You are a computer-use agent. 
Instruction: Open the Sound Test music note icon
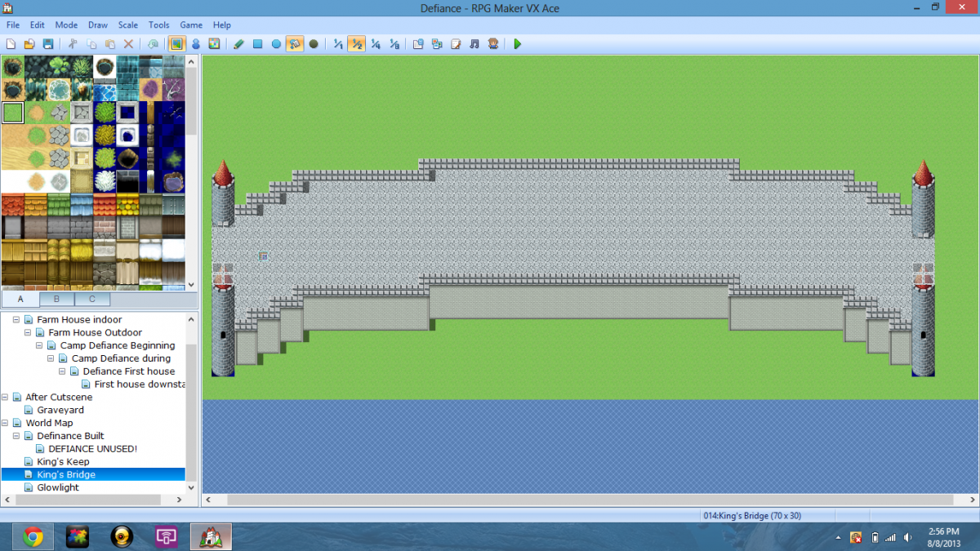tap(474, 44)
